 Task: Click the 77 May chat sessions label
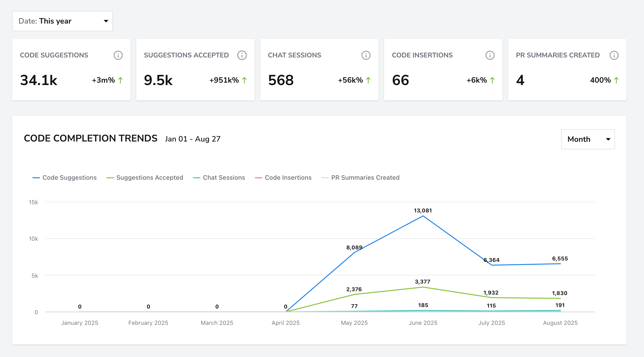click(354, 306)
